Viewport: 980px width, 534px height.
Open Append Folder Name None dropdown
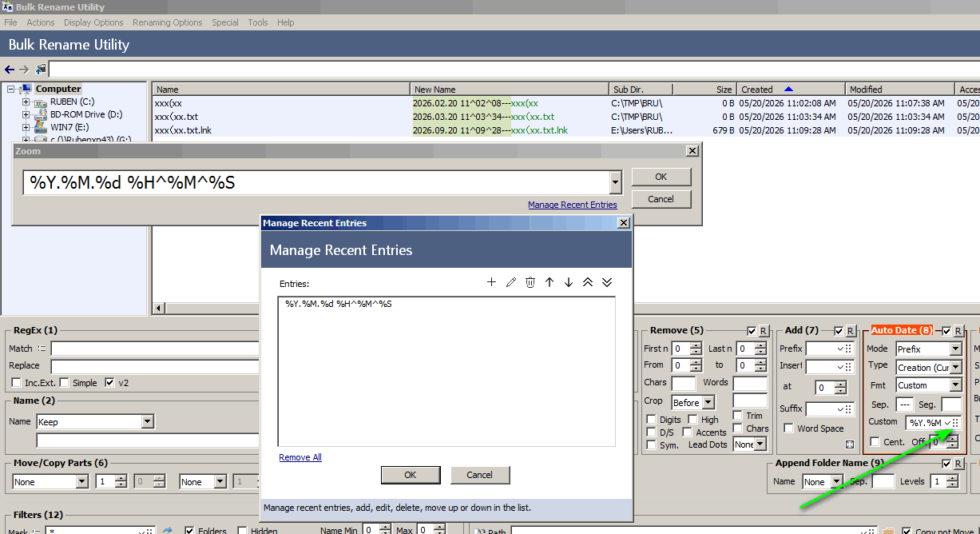tap(836, 482)
